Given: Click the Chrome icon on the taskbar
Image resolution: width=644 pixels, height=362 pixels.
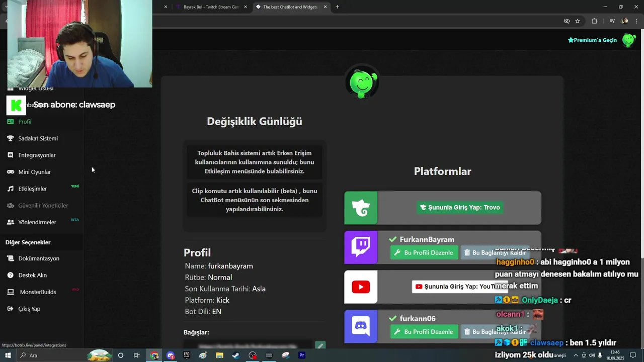Looking at the screenshot, I should [154, 355].
